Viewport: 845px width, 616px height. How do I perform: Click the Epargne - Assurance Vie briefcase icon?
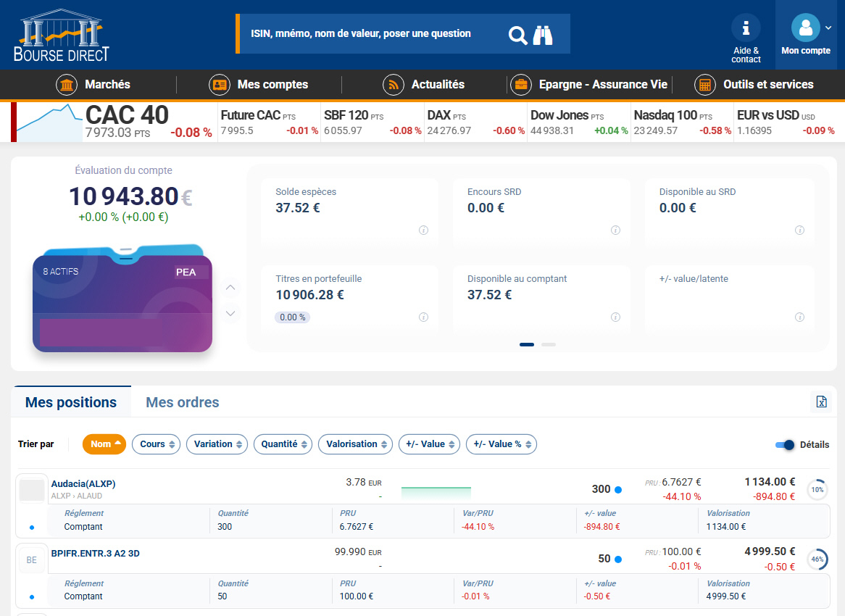(520, 84)
